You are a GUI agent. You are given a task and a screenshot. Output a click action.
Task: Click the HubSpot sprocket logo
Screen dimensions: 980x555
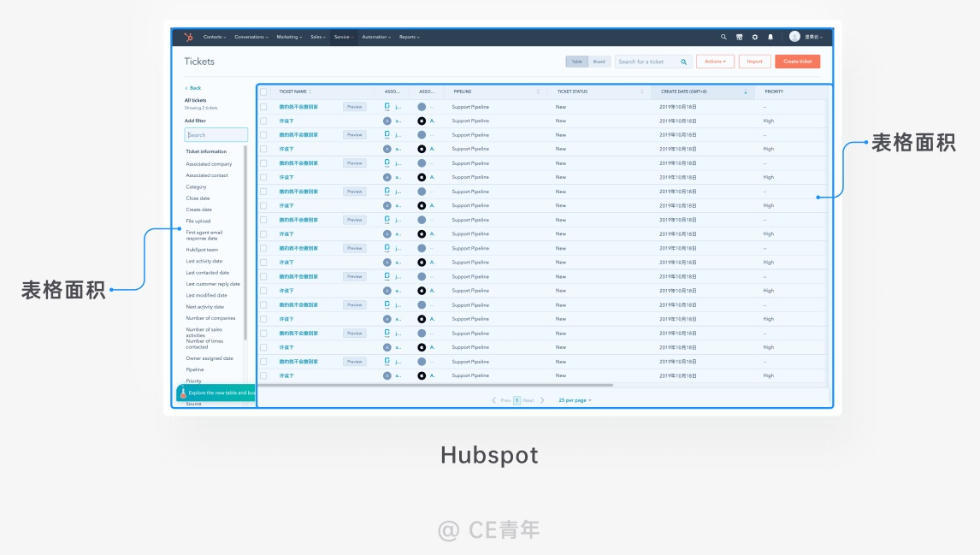[x=188, y=37]
